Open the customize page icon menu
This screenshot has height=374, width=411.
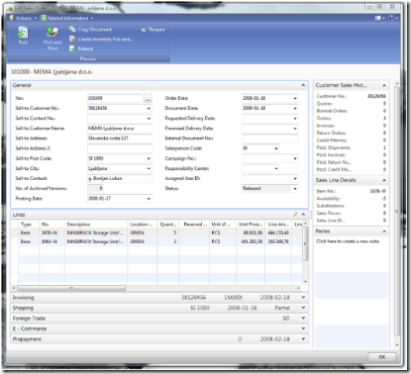point(379,18)
